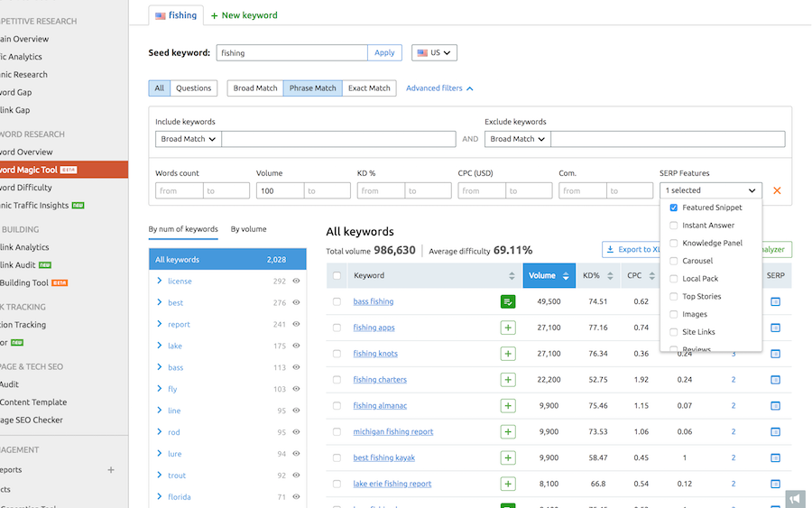This screenshot has height=508, width=812.
Task: Expand the lake keyword group
Action: click(160, 346)
